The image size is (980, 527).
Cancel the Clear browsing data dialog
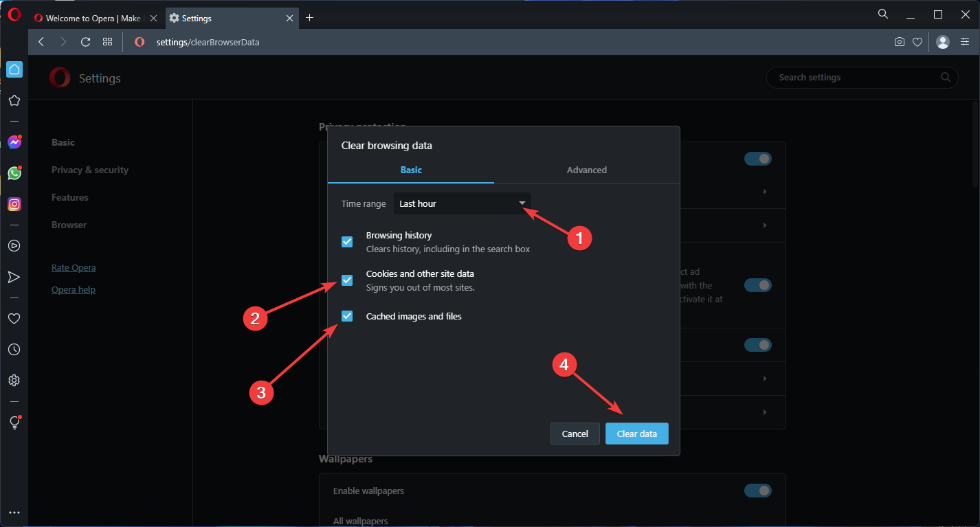pos(575,434)
